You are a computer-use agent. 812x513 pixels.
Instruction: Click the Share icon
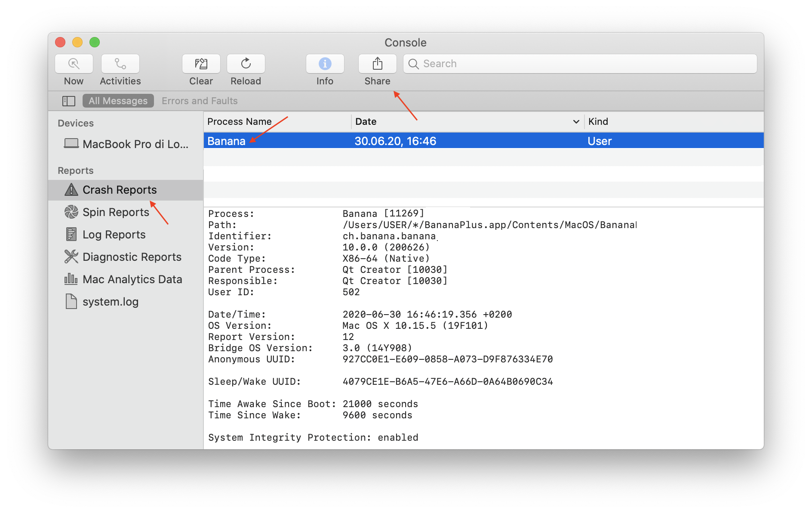pyautogui.click(x=377, y=63)
